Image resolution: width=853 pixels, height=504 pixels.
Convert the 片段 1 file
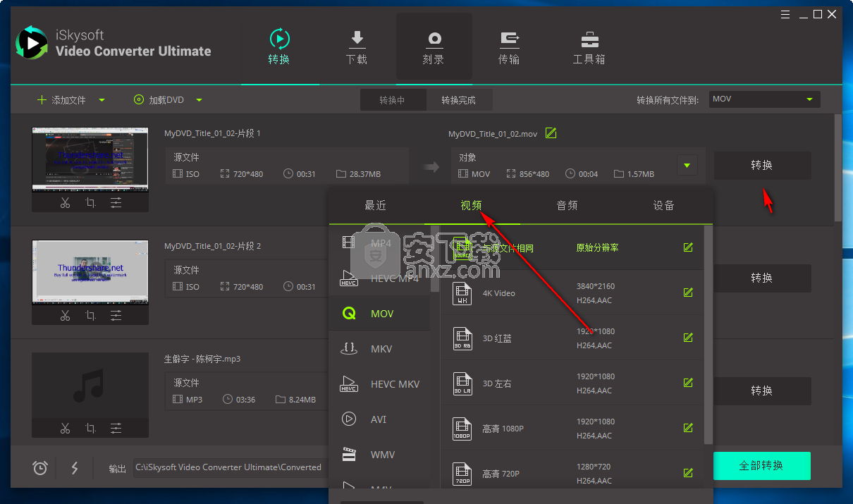(762, 166)
